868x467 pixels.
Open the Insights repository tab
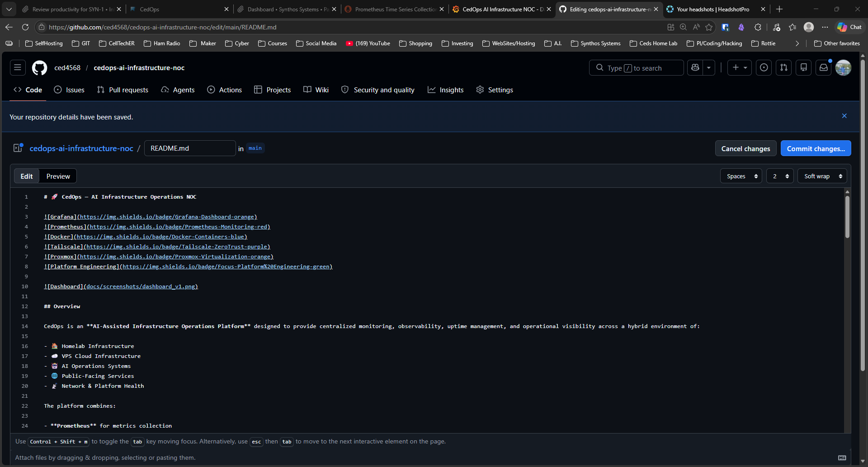(446, 90)
